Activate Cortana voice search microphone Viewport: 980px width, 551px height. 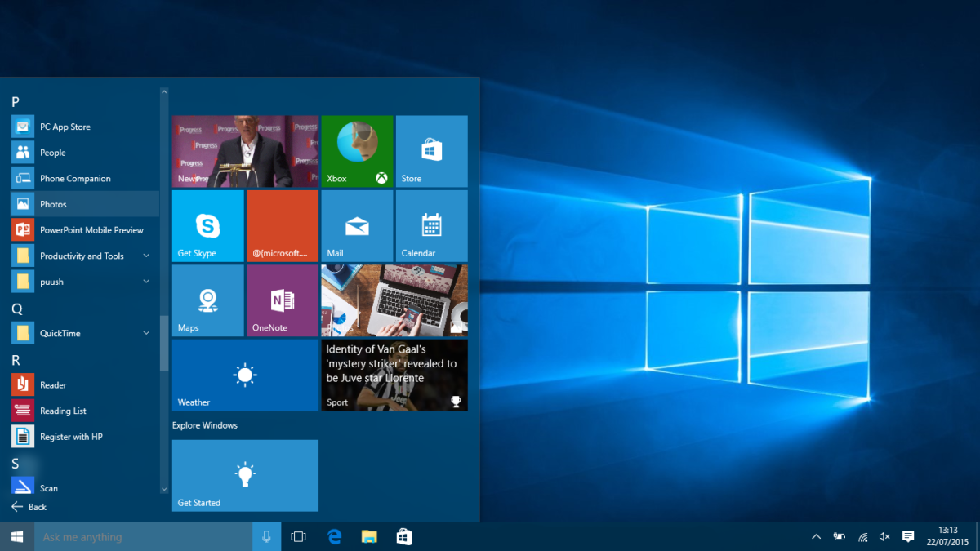[x=266, y=536]
